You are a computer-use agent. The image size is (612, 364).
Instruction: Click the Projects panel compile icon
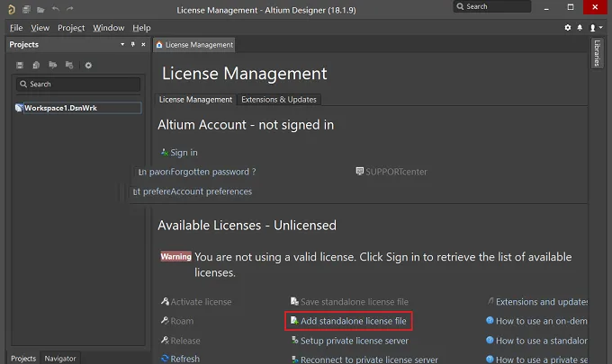coord(36,65)
